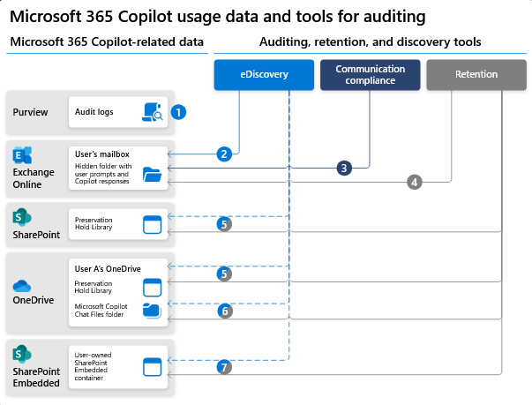The width and height of the screenshot is (532, 405).
Task: Click the SharePoint Preservation Hold Library window icon
Action: (153, 224)
